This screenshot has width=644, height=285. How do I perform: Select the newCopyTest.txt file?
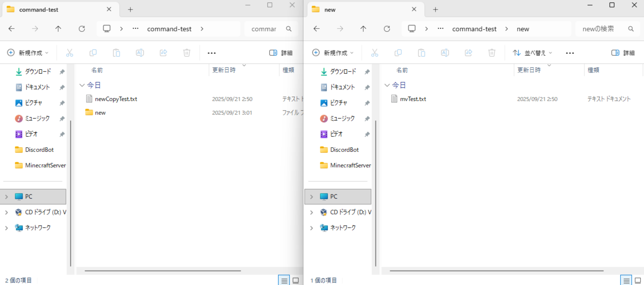click(116, 99)
